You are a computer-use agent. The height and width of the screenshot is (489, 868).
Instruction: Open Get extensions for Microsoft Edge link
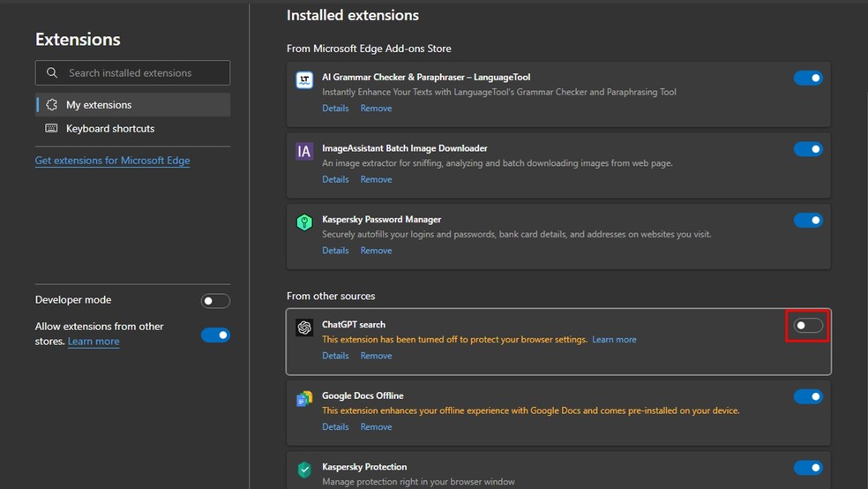pyautogui.click(x=112, y=161)
